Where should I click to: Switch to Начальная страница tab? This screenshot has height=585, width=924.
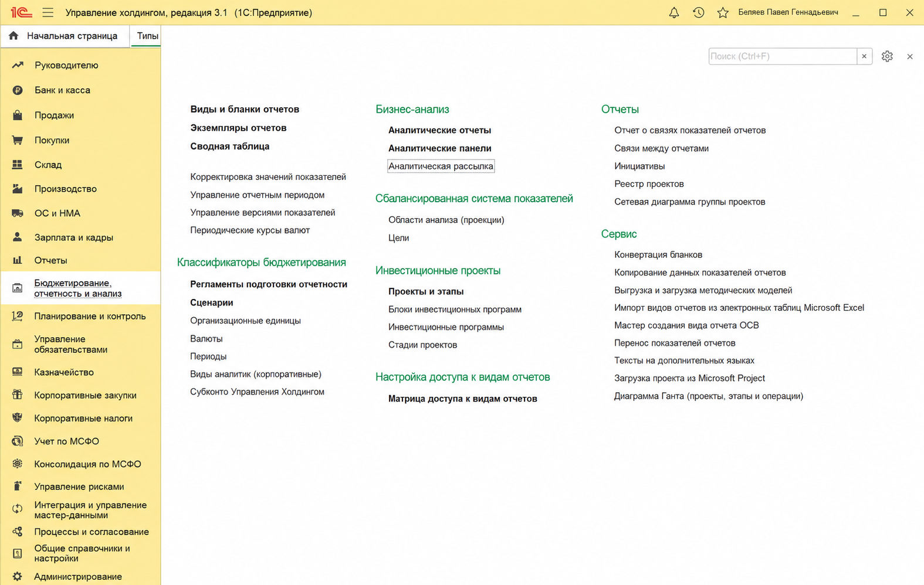pyautogui.click(x=65, y=36)
